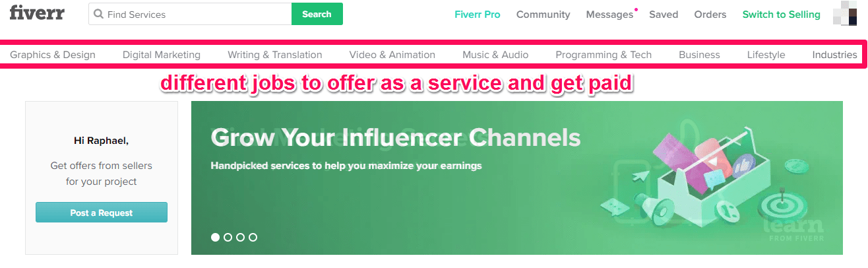The width and height of the screenshot is (868, 268).
Task: Go to the Community page
Action: click(543, 15)
